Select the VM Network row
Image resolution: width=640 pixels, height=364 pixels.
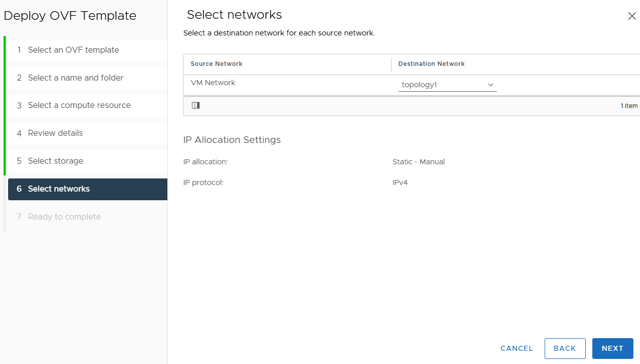pyautogui.click(x=412, y=85)
